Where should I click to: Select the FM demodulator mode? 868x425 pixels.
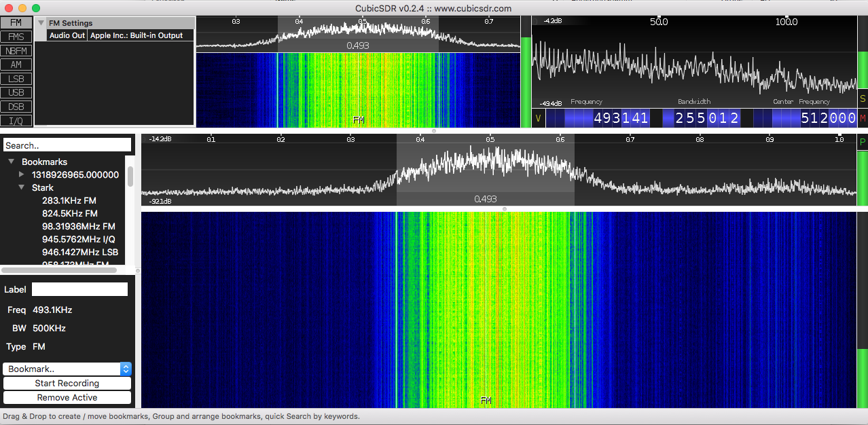pos(16,22)
